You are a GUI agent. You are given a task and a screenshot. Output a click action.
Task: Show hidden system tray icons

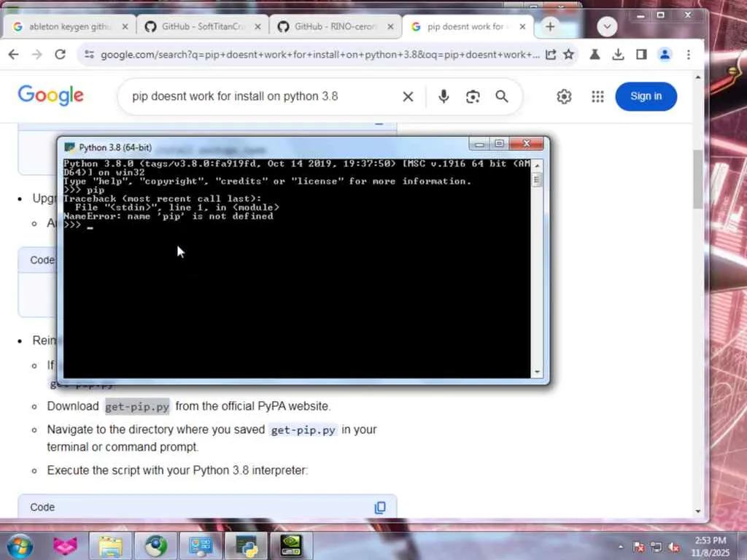coord(621,547)
